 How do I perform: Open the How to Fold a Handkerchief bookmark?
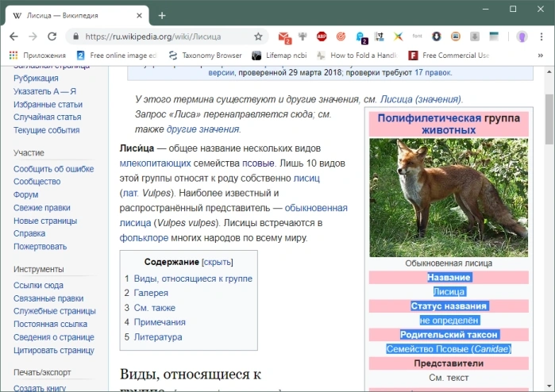tap(358, 56)
